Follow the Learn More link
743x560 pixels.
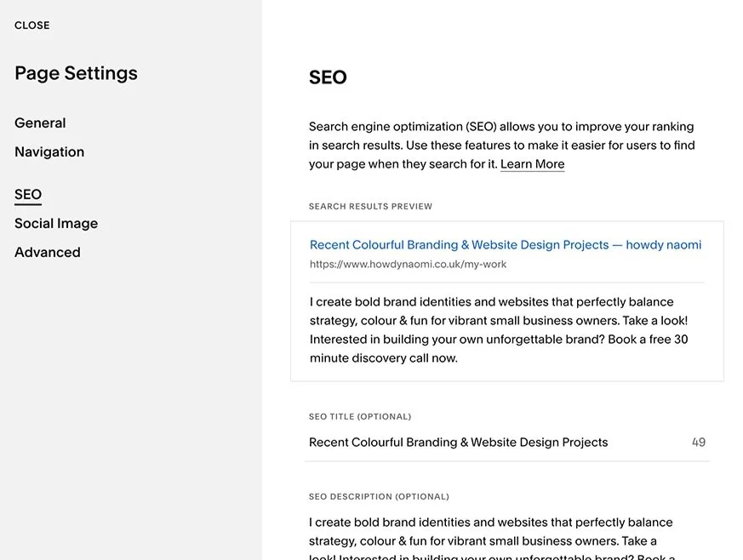tap(532, 164)
